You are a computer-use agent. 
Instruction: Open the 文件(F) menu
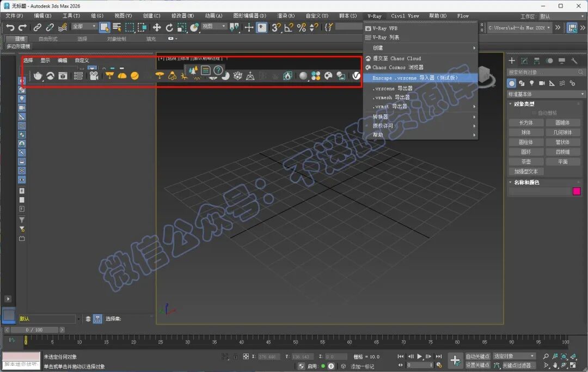(14, 16)
